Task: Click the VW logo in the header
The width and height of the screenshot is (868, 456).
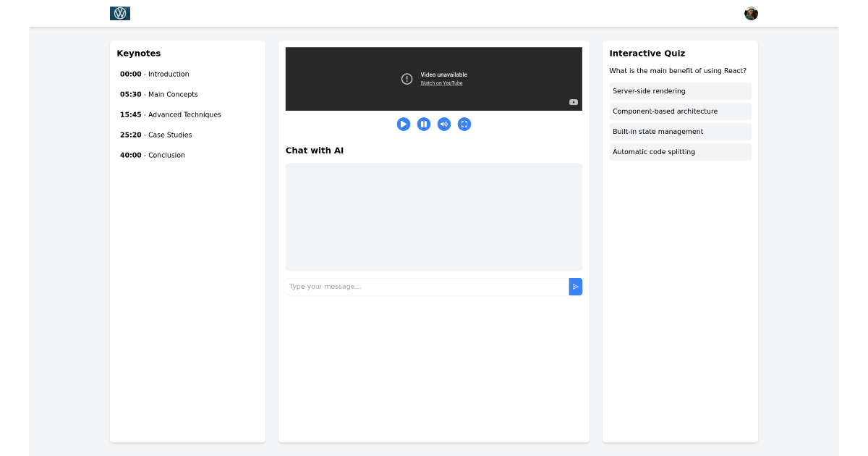Action: click(120, 12)
